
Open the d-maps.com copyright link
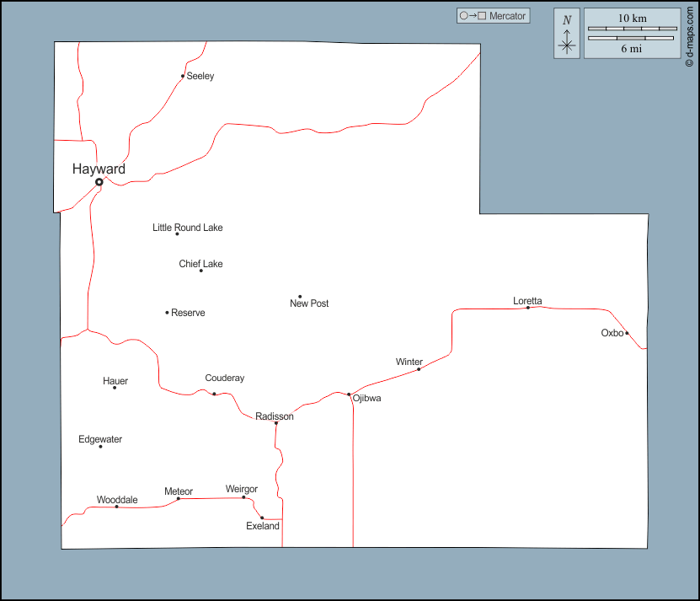pos(689,35)
